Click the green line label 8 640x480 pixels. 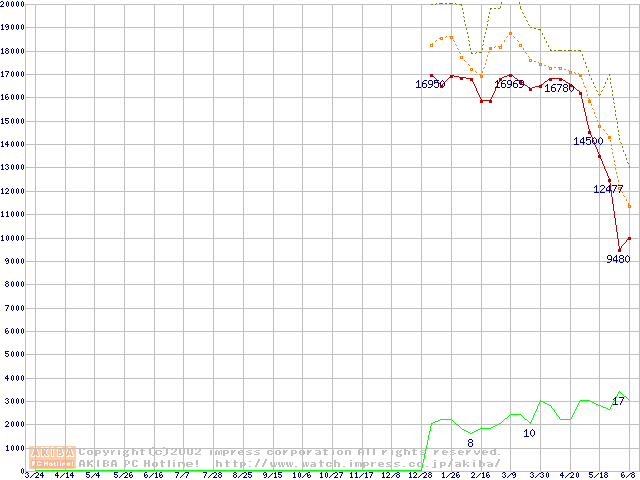(470, 443)
